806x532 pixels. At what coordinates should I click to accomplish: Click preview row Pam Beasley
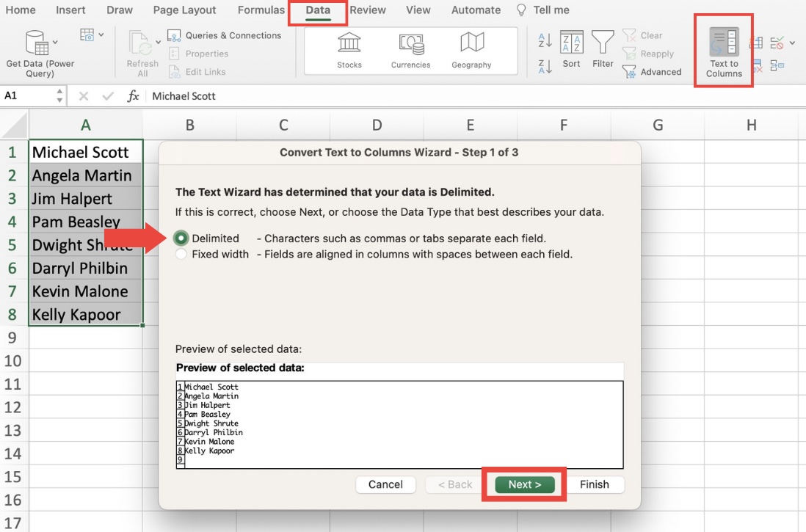point(207,415)
